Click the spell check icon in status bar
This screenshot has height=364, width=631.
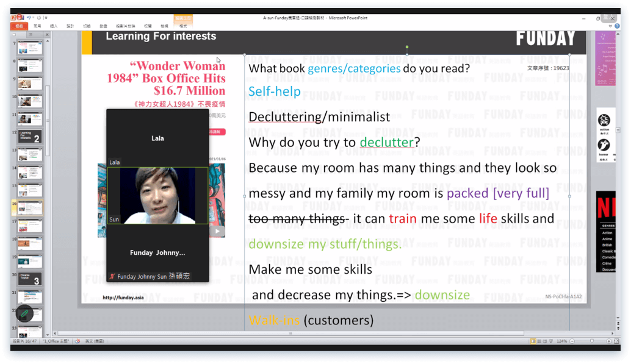point(78,341)
